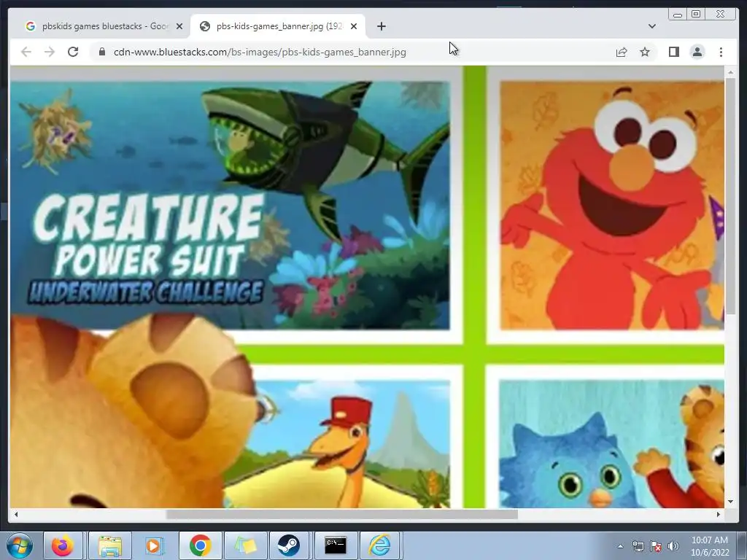This screenshot has height=560, width=747.
Task: Open Chrome's three-dot menu
Action: pos(721,52)
